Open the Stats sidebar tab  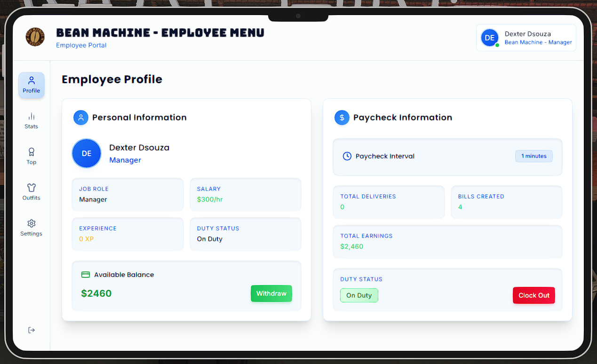[x=32, y=121]
